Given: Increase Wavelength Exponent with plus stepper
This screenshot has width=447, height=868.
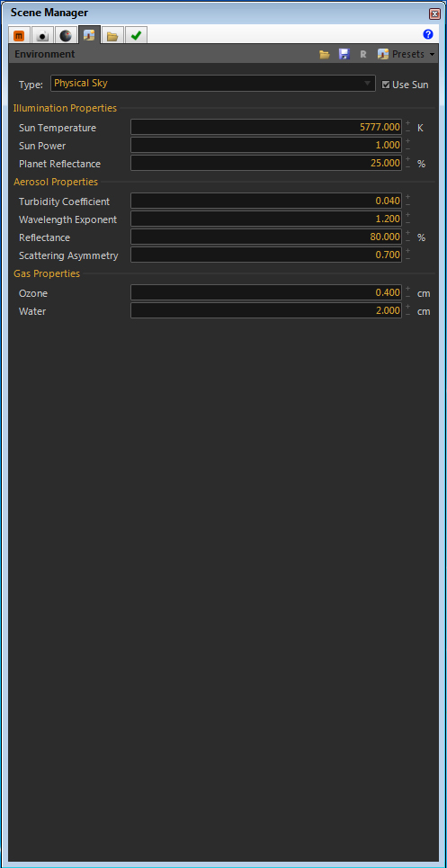Looking at the screenshot, I should click(407, 215).
